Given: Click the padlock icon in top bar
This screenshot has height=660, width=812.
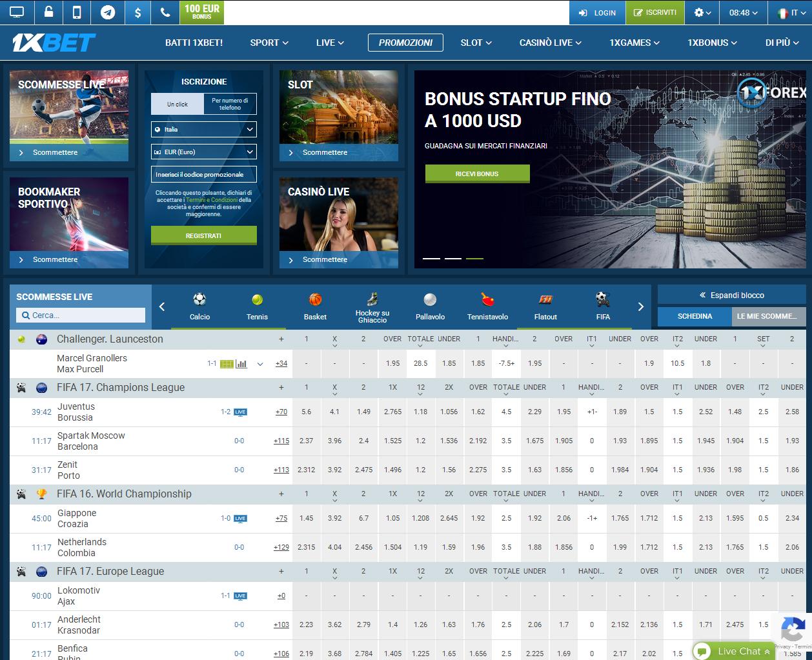Looking at the screenshot, I should [48, 12].
